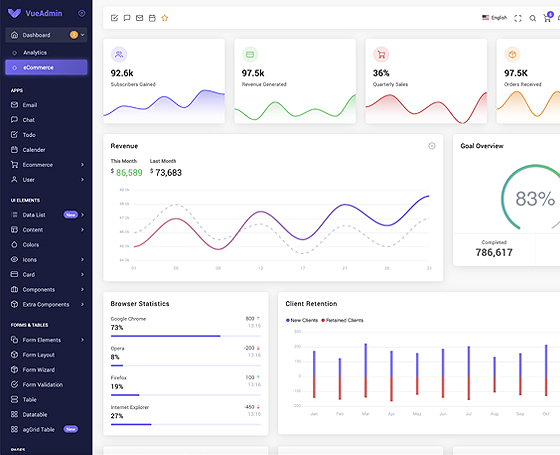Click the Card icon in sidebar
Image resolution: width=560 pixels, height=455 pixels.
14,274
